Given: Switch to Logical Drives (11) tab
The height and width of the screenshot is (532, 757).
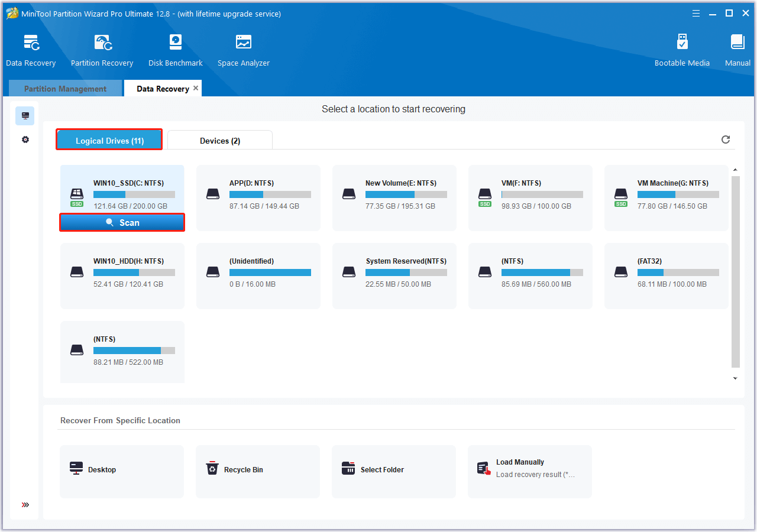Looking at the screenshot, I should (x=109, y=140).
